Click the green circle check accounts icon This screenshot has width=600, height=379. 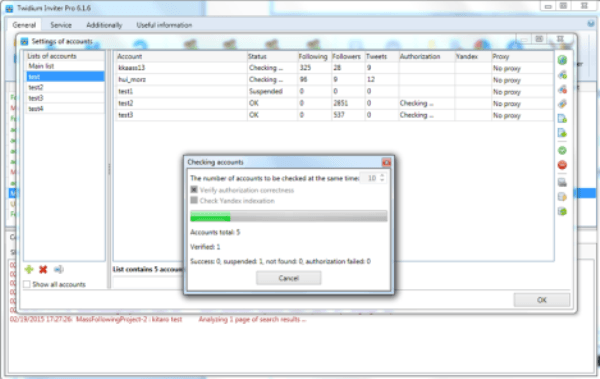tap(562, 150)
